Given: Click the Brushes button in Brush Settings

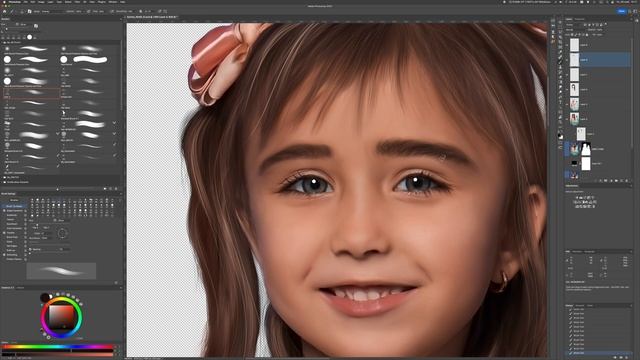Looking at the screenshot, I should pos(15,200).
